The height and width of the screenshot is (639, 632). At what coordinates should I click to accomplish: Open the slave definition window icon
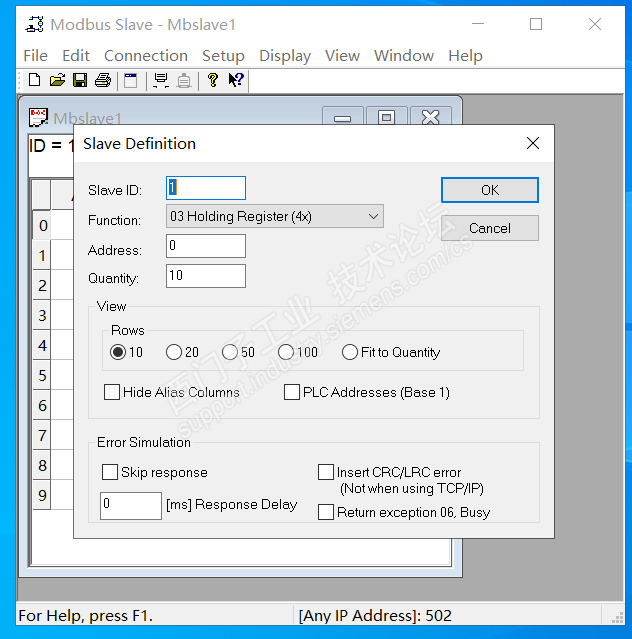point(131,80)
